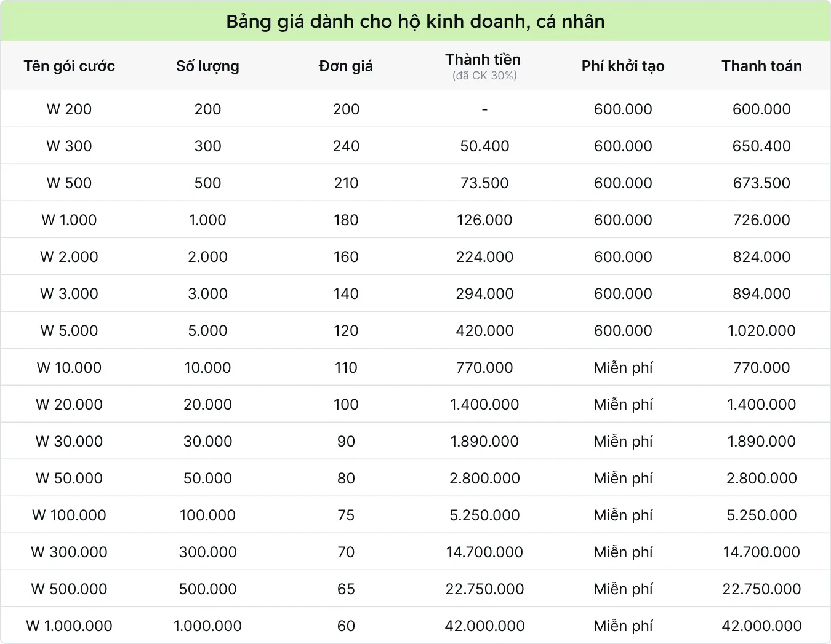Click the '(đã CK 30%)' discount note

point(484,76)
